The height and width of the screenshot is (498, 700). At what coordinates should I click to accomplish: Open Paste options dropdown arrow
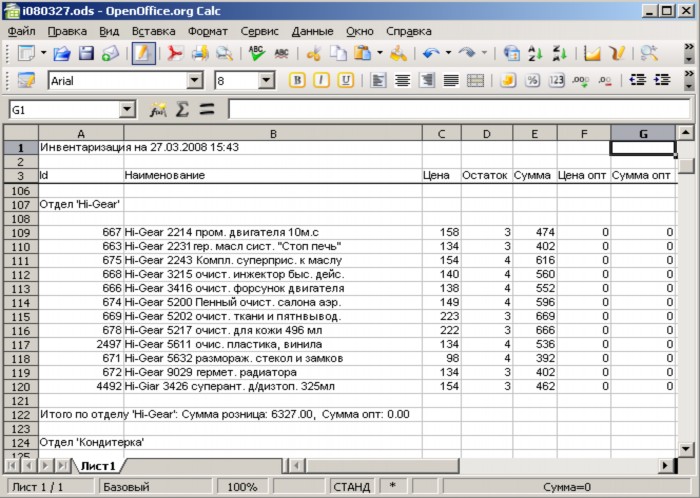379,53
